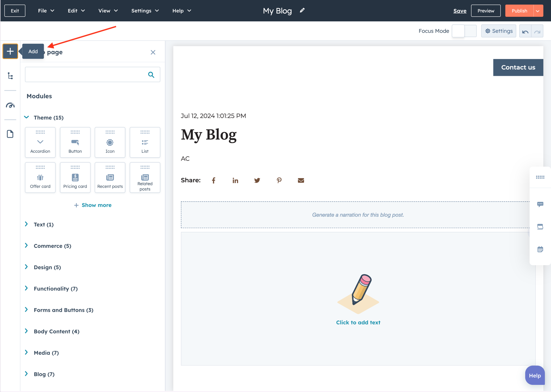Click the Exit button
Viewport: 551px width, 392px height.
click(15, 11)
